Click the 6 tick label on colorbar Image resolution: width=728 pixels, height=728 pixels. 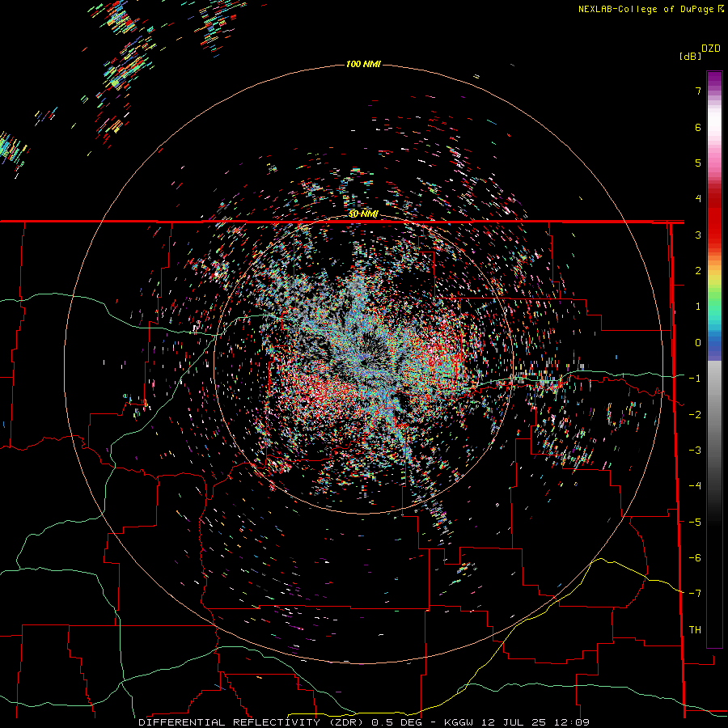tap(698, 127)
